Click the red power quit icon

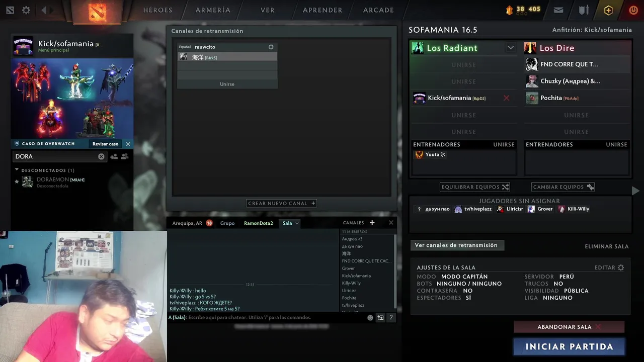633,10
